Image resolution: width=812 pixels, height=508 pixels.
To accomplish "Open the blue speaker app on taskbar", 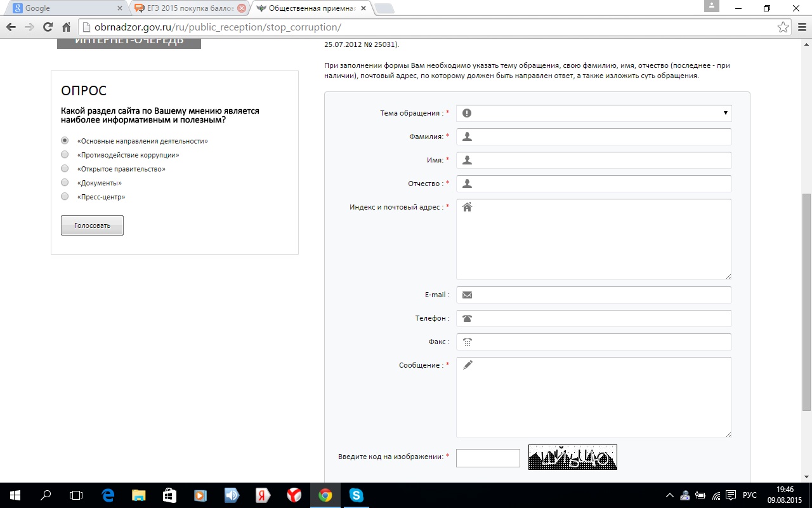I will coord(232,495).
